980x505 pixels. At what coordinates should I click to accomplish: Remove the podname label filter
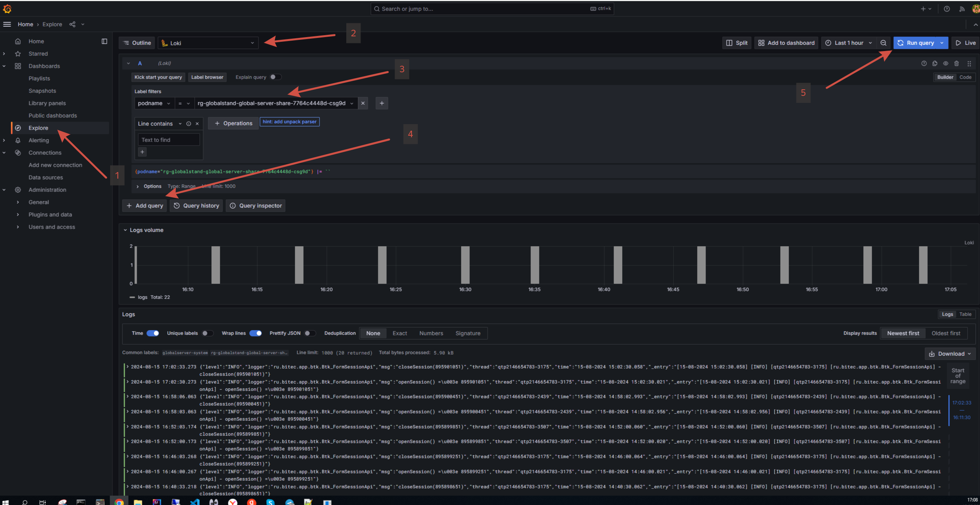(x=363, y=103)
